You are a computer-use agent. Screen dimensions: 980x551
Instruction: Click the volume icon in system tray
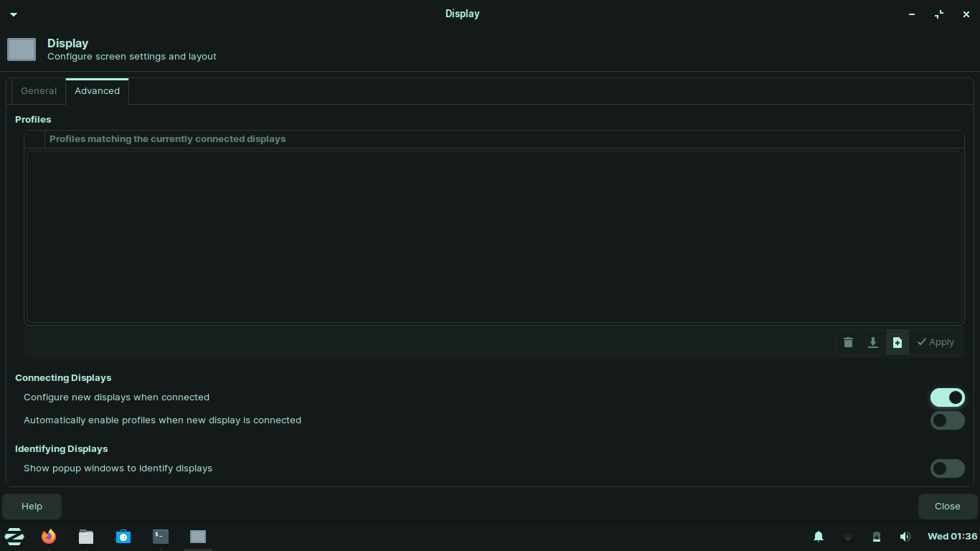pos(905,537)
